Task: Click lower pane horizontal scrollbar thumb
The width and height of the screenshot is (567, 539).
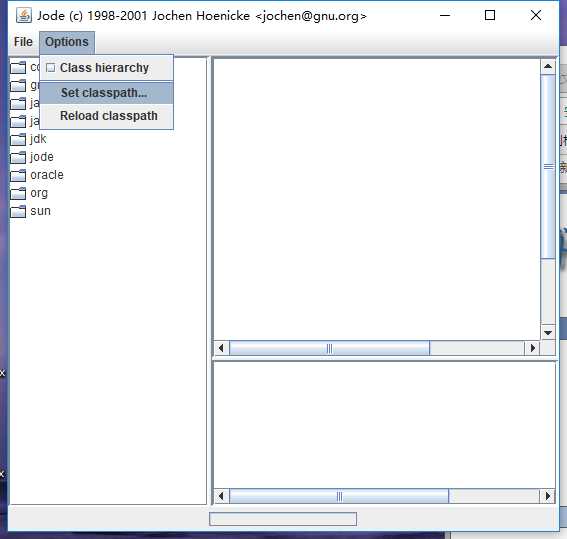Action: click(339, 496)
